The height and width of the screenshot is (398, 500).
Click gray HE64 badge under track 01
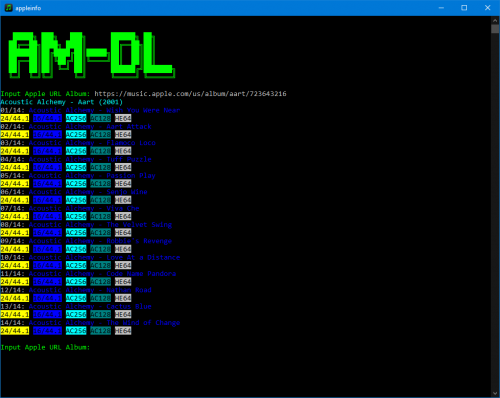pyautogui.click(x=123, y=118)
